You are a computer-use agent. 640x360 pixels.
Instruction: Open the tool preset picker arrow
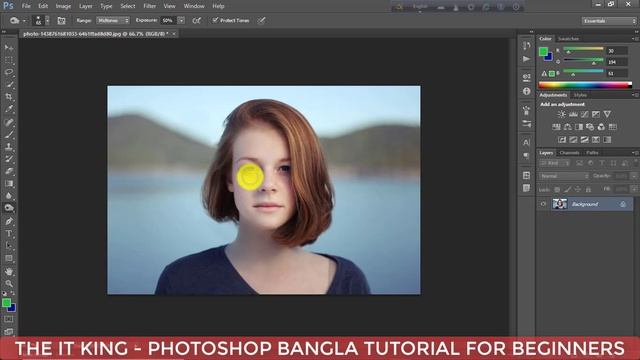(x=24, y=20)
